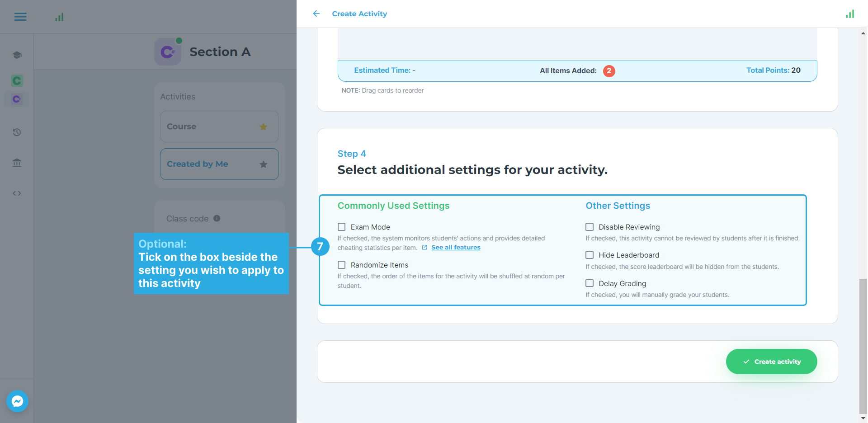Click the back arrow beside Create Activity
This screenshot has width=868, height=423.
(316, 14)
